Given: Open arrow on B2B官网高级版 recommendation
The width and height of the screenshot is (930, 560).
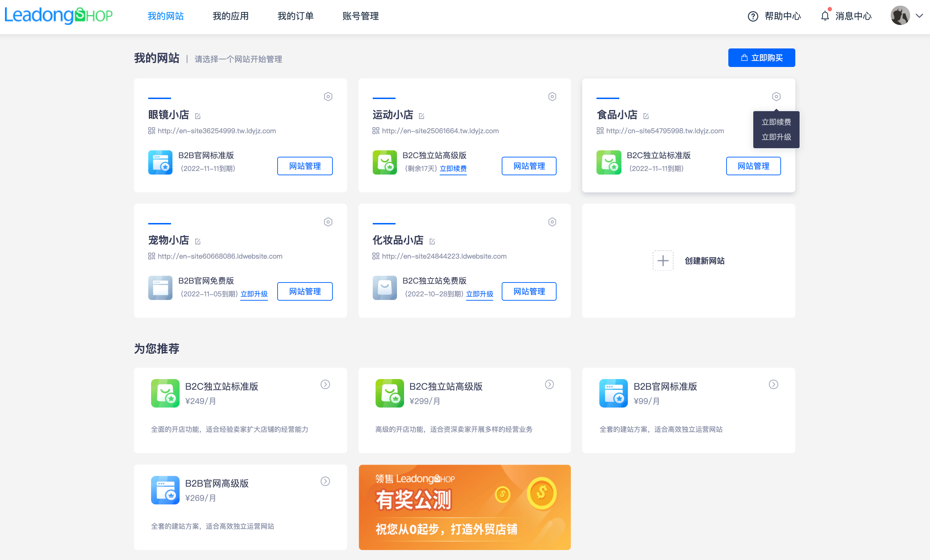Looking at the screenshot, I should tap(325, 481).
